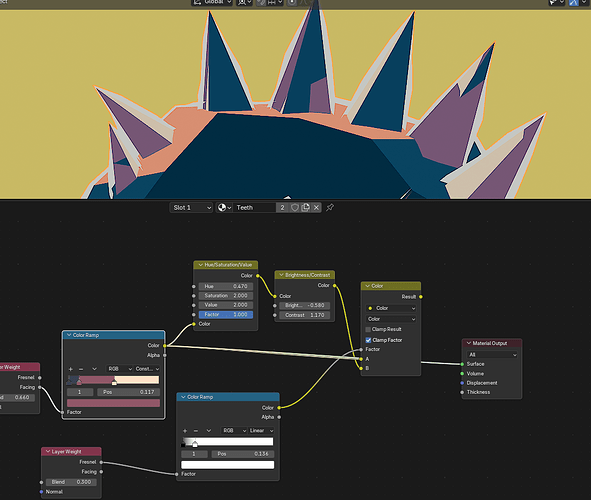Click the B input socket on Color node
Screen dimensions: 591x500
click(361, 369)
